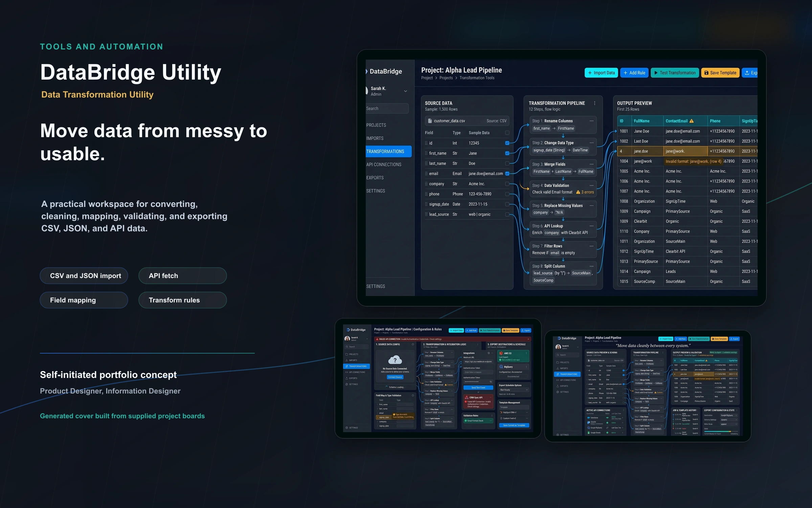This screenshot has height=508, width=812.
Task: Click the CSV and JSON import pill
Action: (x=84, y=276)
